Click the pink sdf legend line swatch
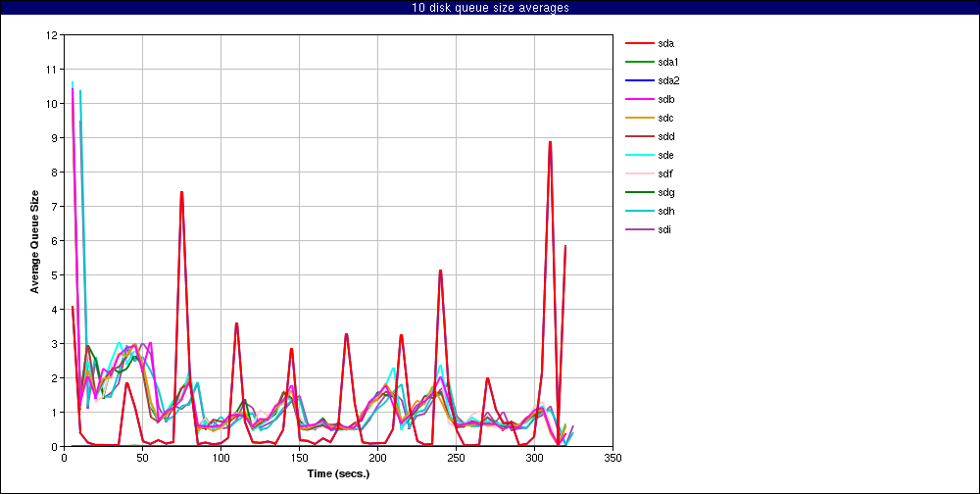Image resolution: width=980 pixels, height=494 pixels. [x=638, y=173]
